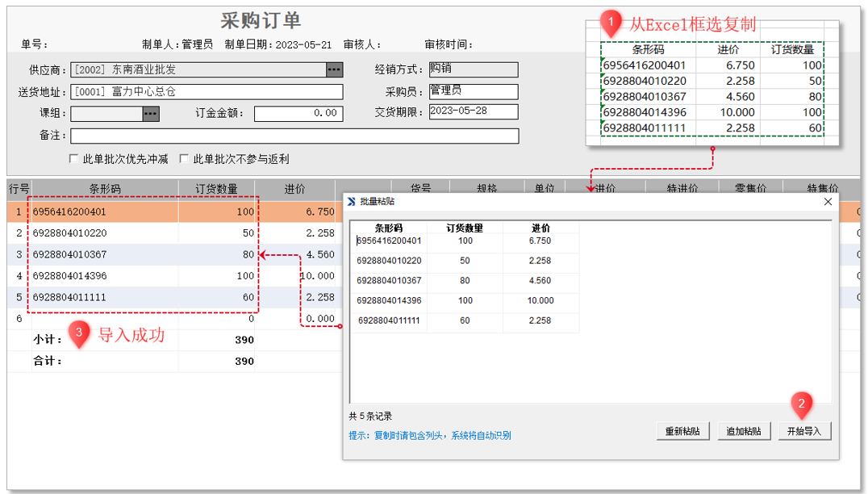Click the 共5条记录 record count
This screenshot has height=494, width=868.
click(x=370, y=417)
